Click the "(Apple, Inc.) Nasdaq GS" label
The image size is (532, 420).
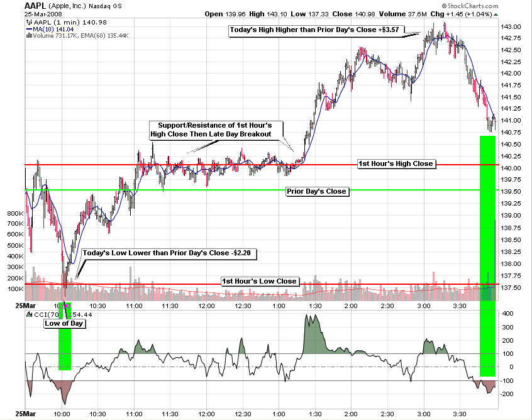coord(85,6)
